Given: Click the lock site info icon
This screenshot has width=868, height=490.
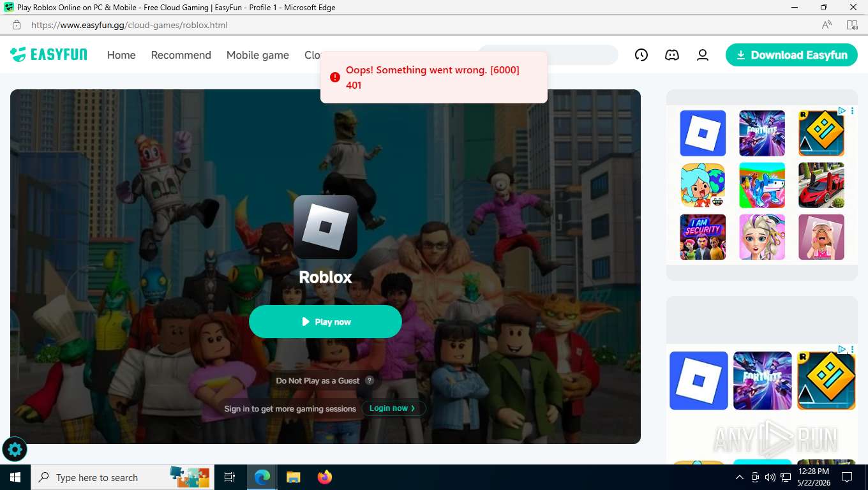Looking at the screenshot, I should pyautogui.click(x=17, y=25).
